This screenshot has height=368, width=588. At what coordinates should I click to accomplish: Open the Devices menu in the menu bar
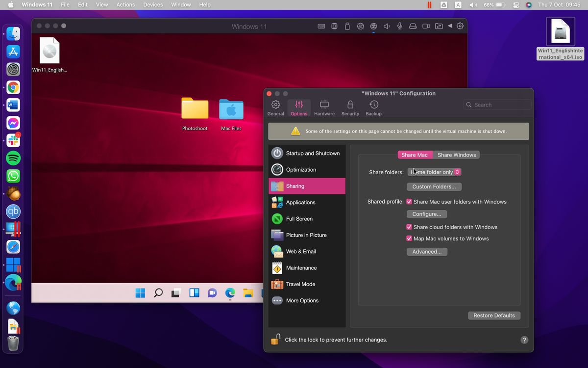152,4
